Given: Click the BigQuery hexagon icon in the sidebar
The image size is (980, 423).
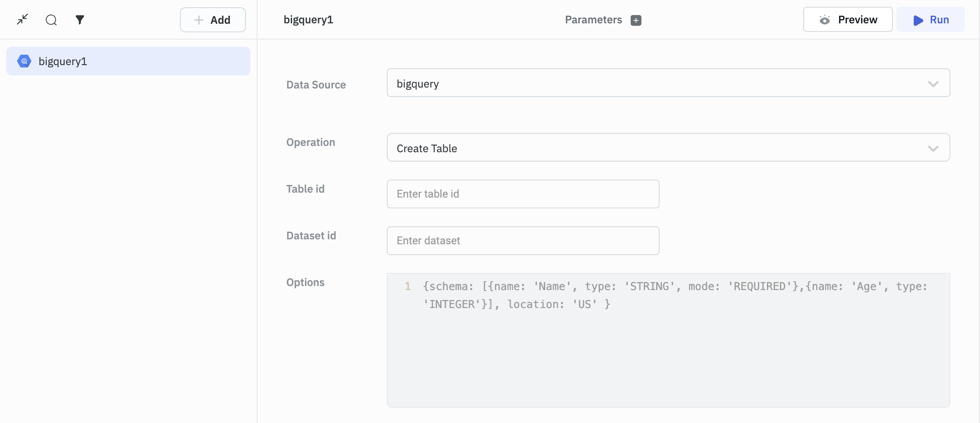Looking at the screenshot, I should coord(24,61).
